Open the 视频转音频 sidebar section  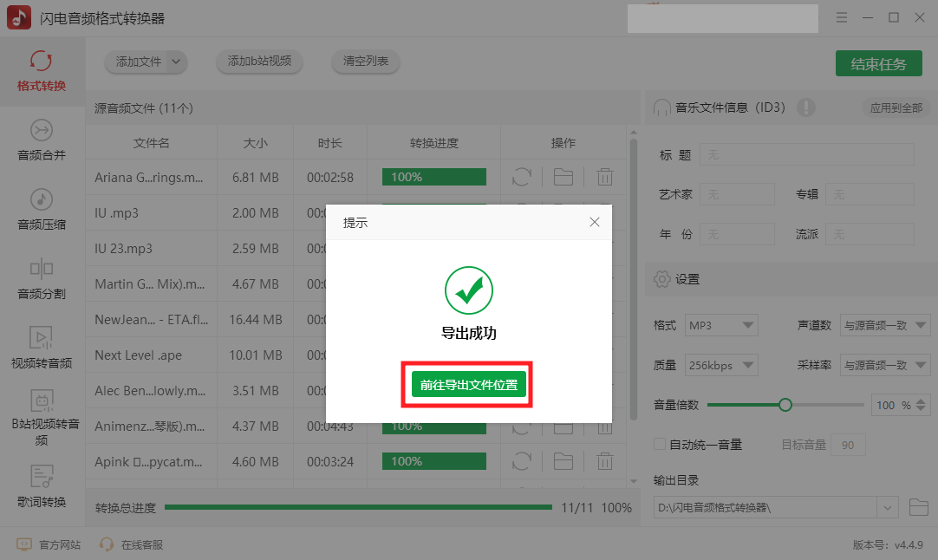pos(42,348)
